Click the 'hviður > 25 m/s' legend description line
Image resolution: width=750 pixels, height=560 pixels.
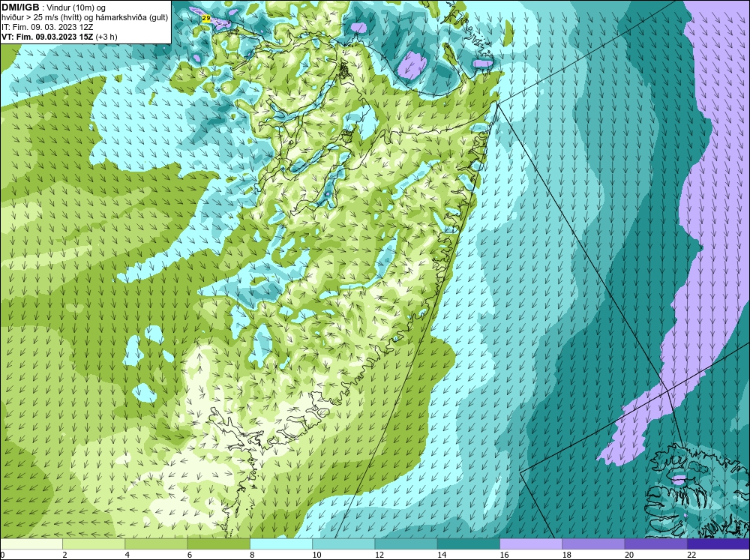[85, 18]
